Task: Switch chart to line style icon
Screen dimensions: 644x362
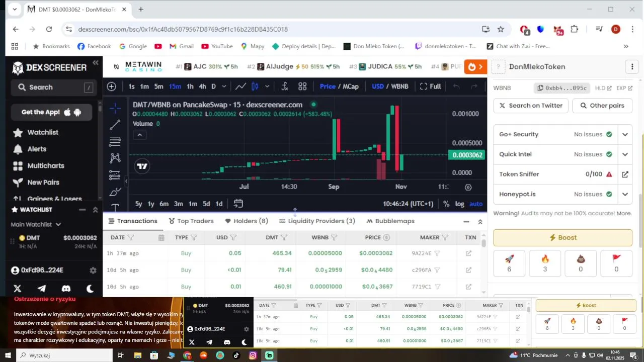Action: coord(240,86)
